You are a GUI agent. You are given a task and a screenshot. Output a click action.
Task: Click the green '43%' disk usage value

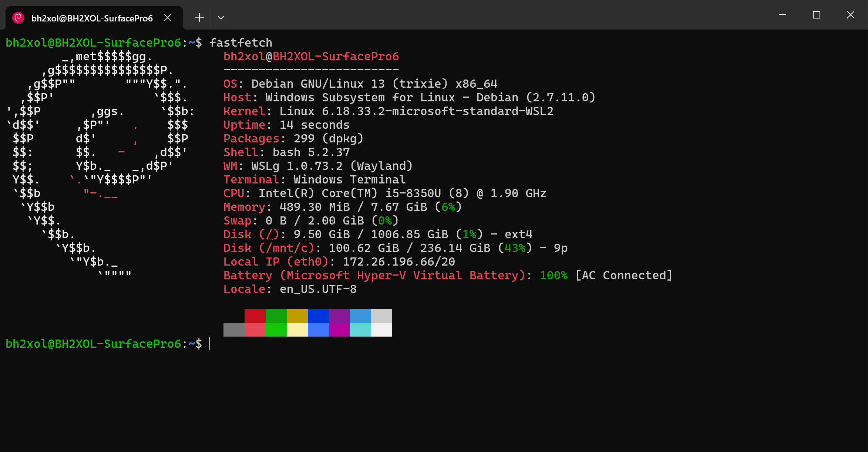coord(515,248)
